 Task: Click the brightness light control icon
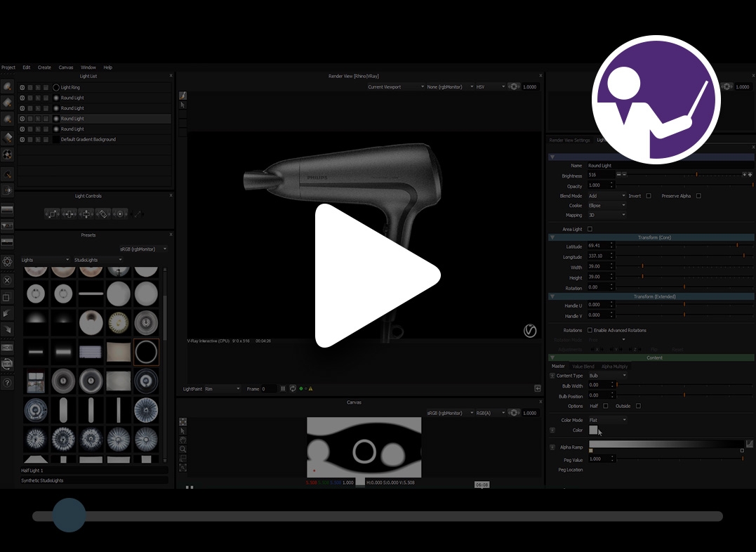(120, 213)
